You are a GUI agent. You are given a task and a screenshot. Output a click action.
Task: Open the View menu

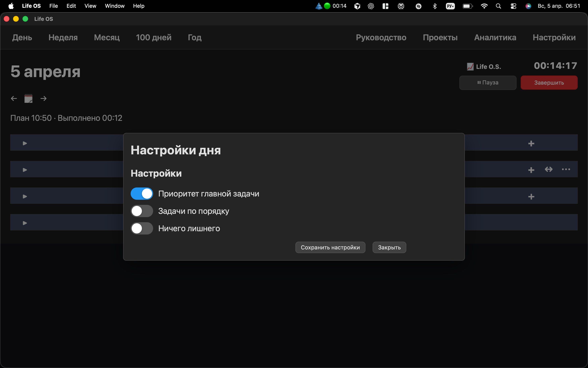tap(90, 6)
